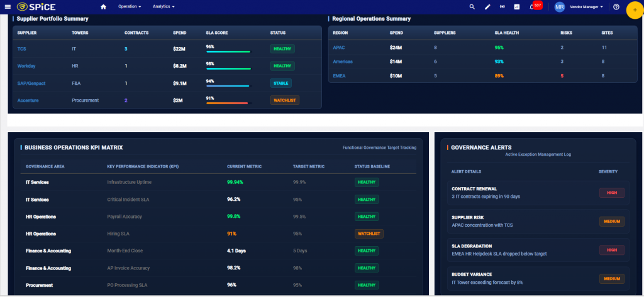The width and height of the screenshot is (644, 297).
Task: Expand the Analytics dropdown menu
Action: [164, 6]
